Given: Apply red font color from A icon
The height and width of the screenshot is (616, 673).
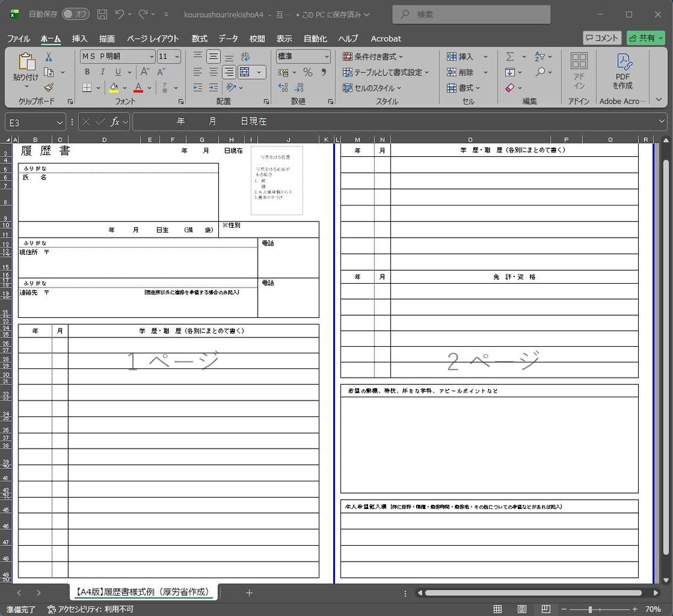Looking at the screenshot, I should 138,87.
